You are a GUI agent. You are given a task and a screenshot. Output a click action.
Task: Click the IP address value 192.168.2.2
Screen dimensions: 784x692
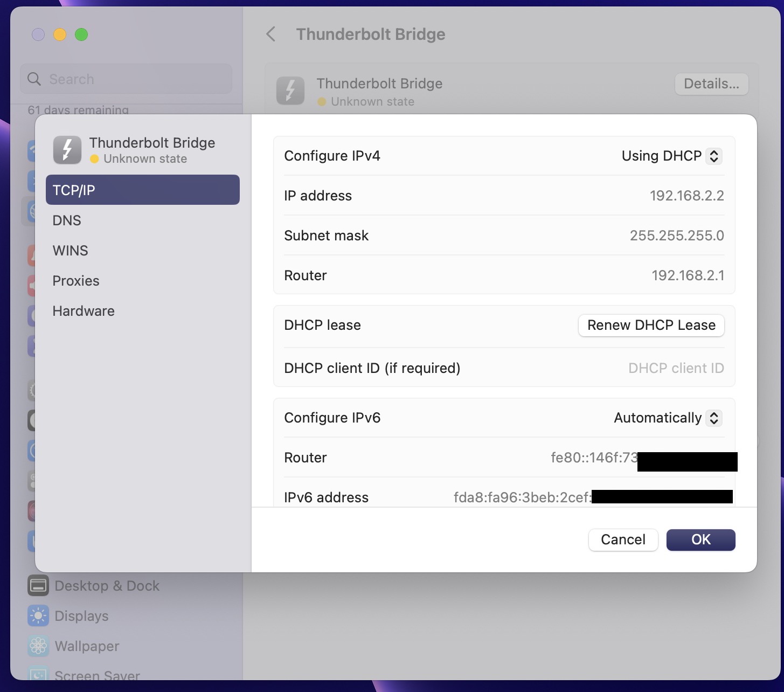[686, 196]
